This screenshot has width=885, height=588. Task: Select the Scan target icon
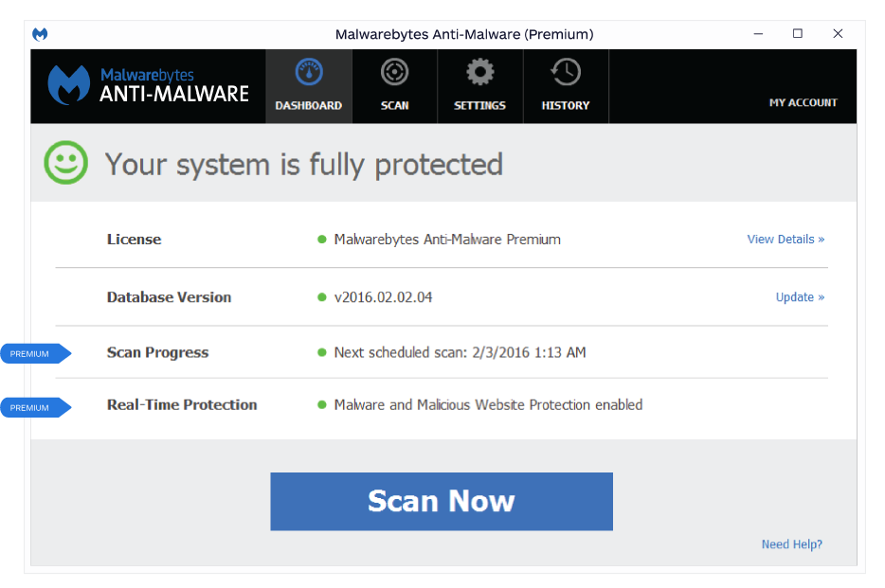pyautogui.click(x=394, y=72)
